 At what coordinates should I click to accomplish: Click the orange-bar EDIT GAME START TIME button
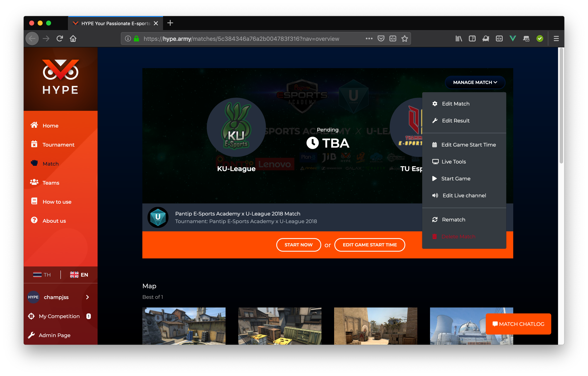[370, 245]
